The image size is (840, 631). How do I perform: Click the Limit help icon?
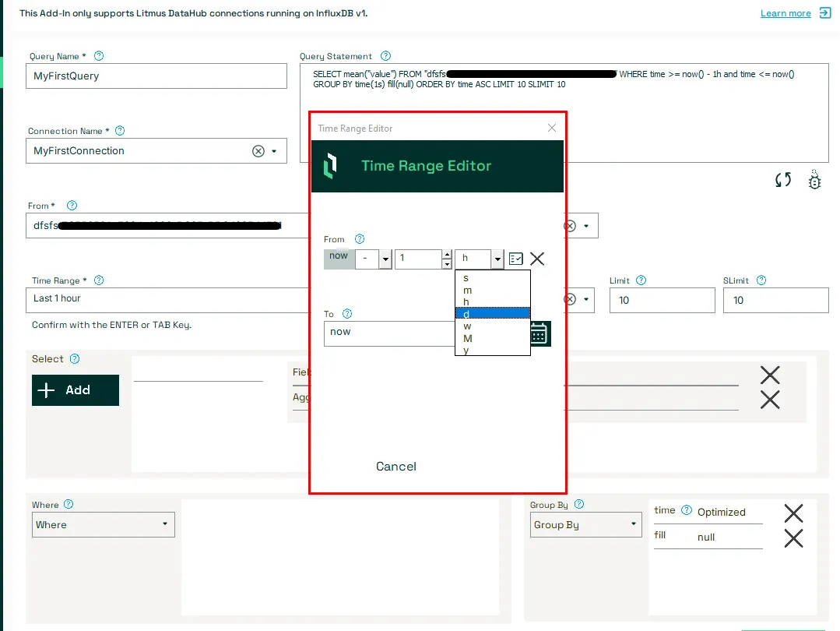641,280
